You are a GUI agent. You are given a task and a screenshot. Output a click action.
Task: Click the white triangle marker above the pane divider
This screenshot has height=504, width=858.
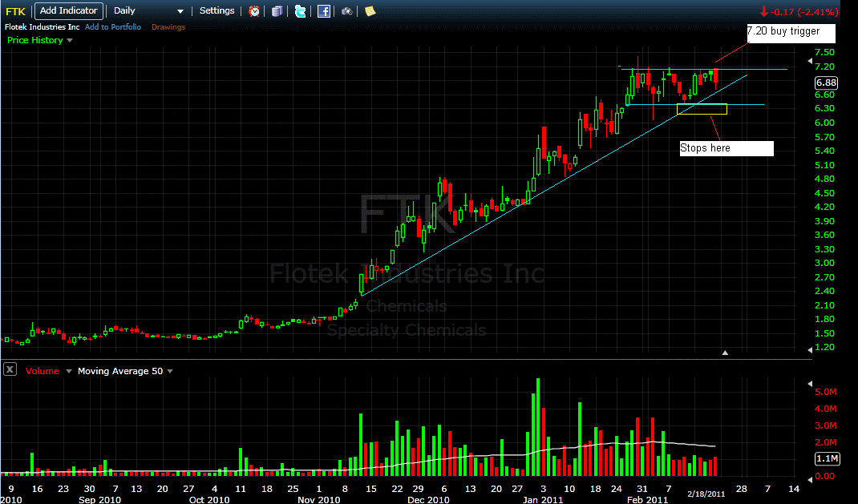(725, 353)
